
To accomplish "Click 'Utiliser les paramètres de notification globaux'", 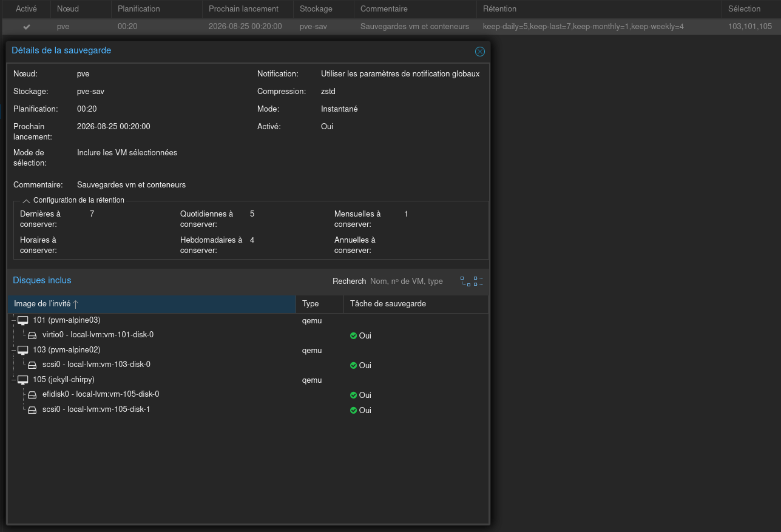I will [401, 74].
